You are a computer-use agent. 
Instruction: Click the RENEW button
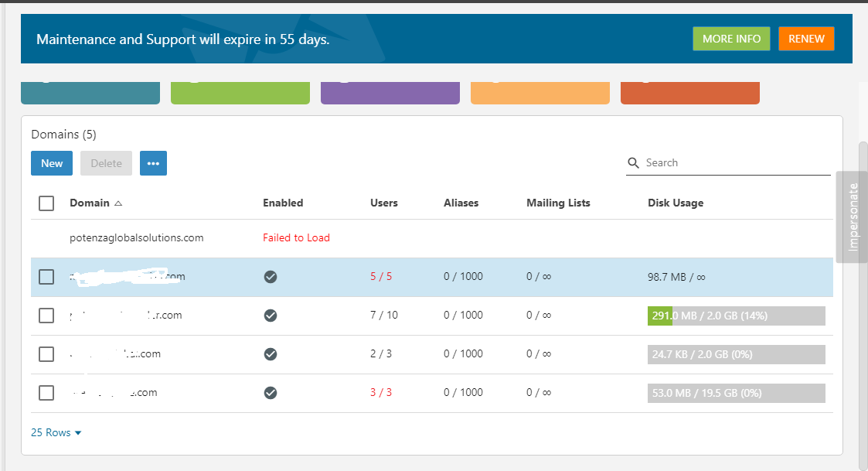tap(806, 39)
